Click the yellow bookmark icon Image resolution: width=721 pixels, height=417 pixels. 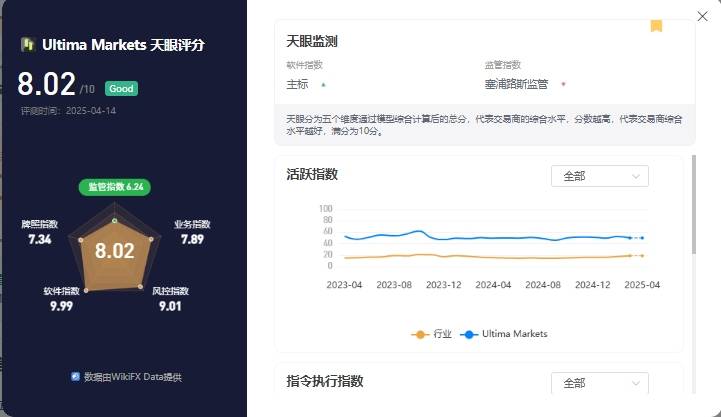point(656,26)
